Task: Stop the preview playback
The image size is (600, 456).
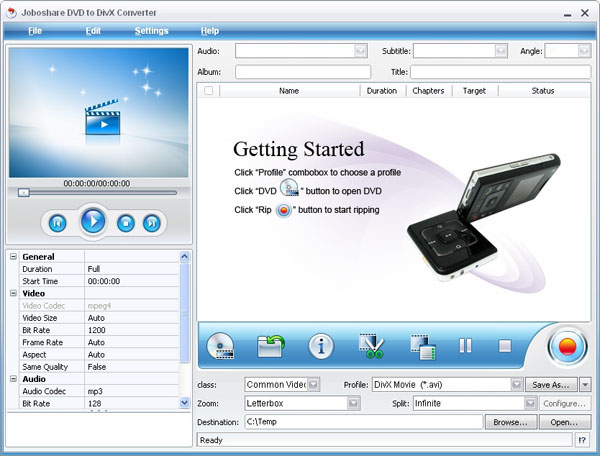Action: [x=126, y=223]
